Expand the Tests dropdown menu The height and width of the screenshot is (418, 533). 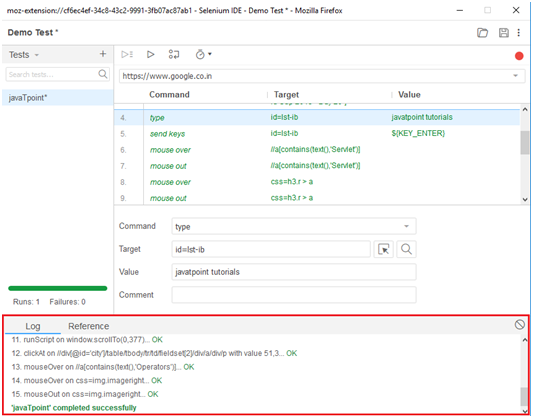(x=24, y=55)
